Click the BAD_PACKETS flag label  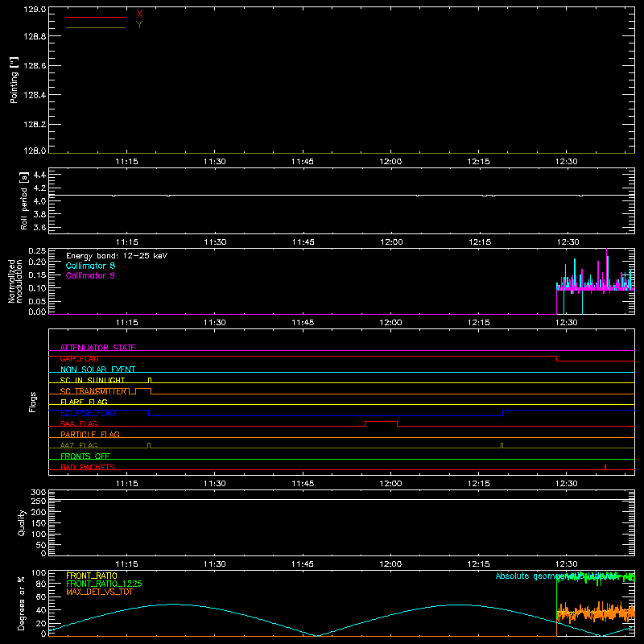pyautogui.click(x=88, y=467)
